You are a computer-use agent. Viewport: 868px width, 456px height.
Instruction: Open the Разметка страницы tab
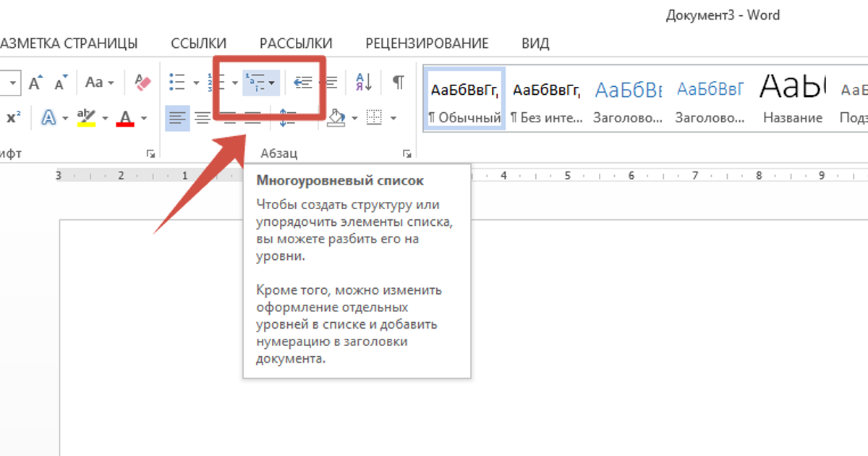point(69,43)
